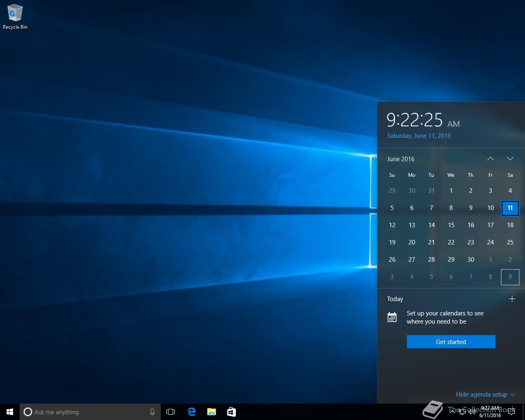This screenshot has width=525, height=420.
Task: Show hidden tray icons with the chevron
Action: pos(452,412)
